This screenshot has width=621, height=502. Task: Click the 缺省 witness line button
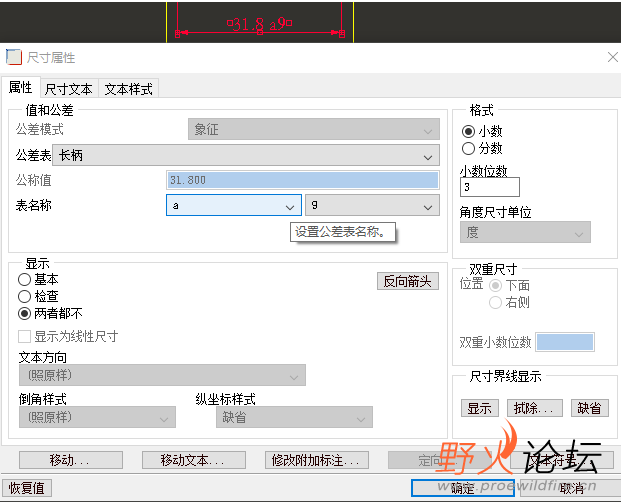[x=590, y=408]
